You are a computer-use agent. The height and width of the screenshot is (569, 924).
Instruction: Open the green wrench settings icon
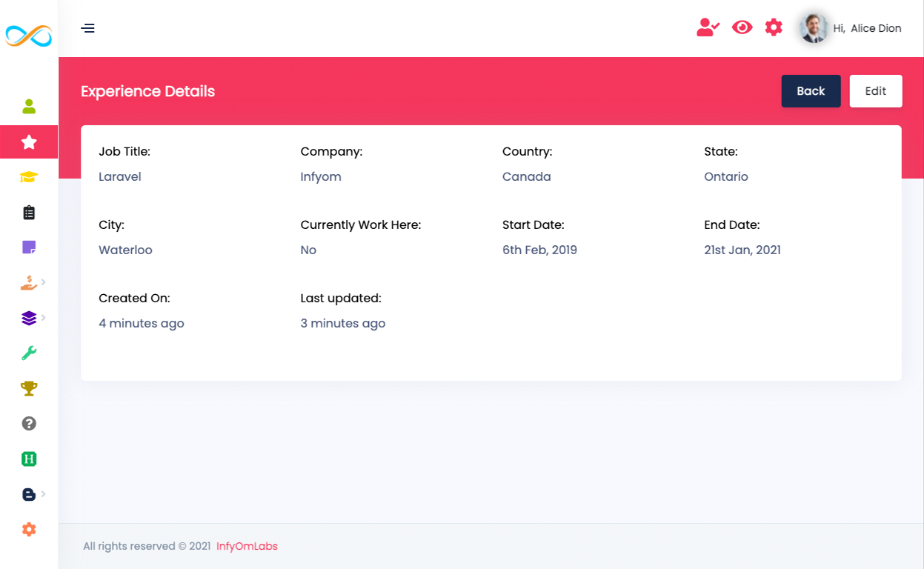[29, 353]
